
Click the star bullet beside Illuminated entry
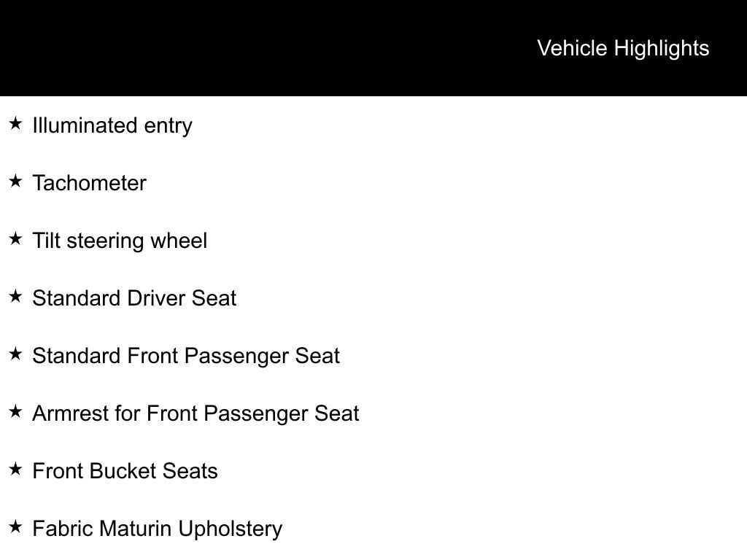[x=15, y=124]
